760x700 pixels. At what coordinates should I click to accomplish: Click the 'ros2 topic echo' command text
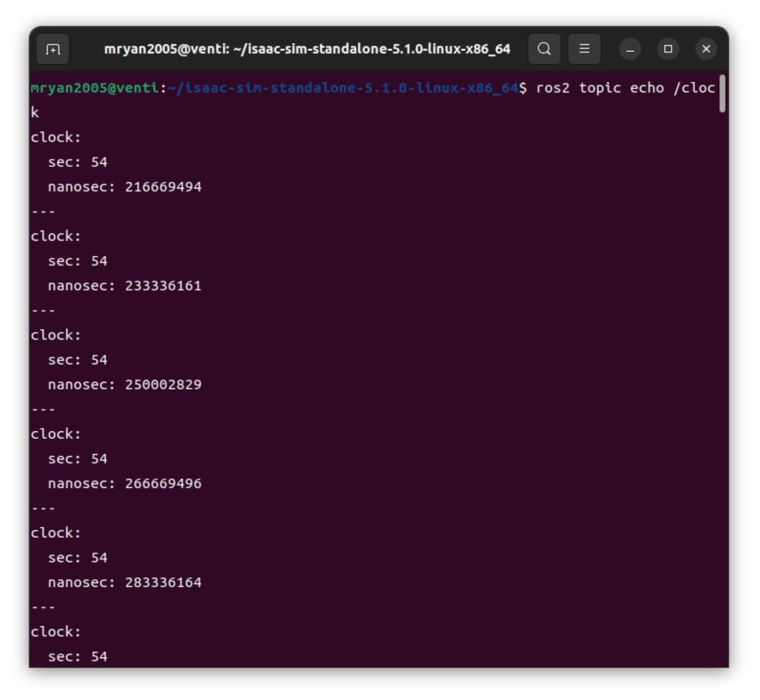coord(599,88)
